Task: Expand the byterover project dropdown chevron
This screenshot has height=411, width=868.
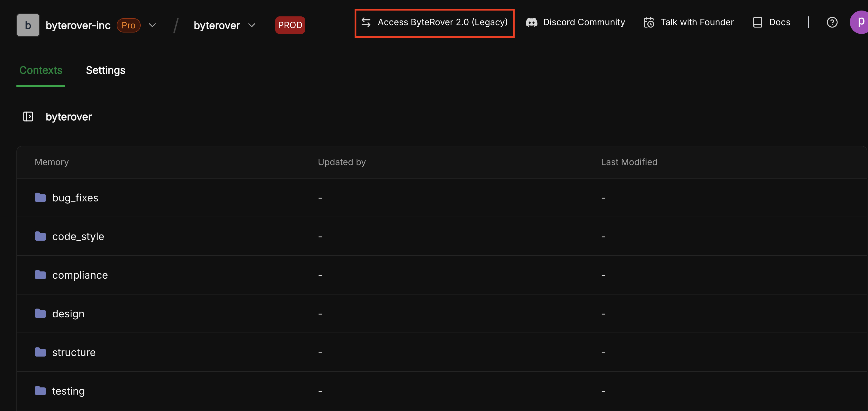Action: click(251, 25)
